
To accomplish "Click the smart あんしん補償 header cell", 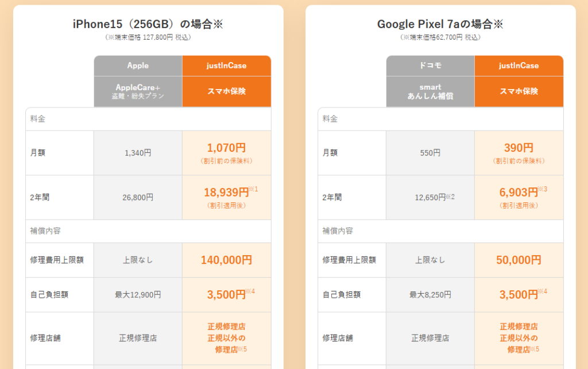I will coord(430,91).
